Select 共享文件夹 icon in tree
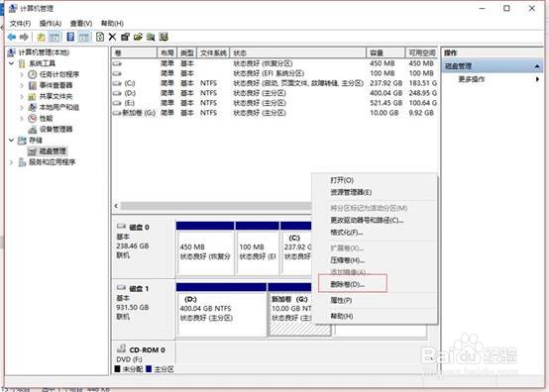Viewport: 549px width, 392px height. click(33, 96)
